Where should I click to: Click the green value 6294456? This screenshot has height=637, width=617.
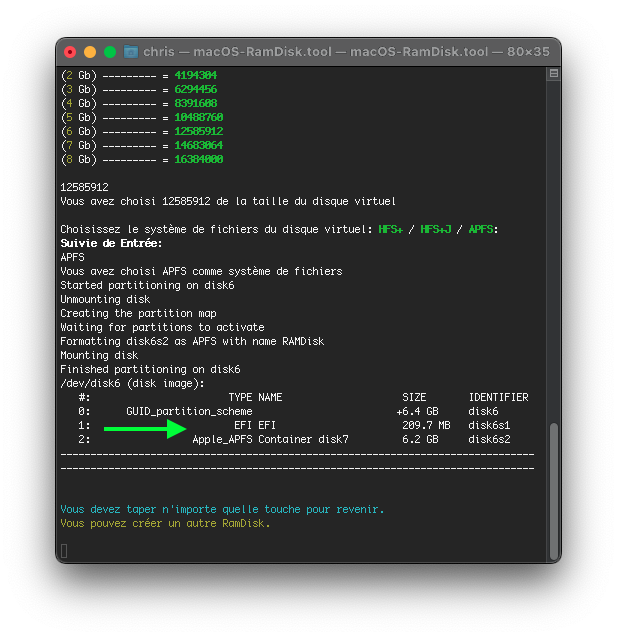196,89
